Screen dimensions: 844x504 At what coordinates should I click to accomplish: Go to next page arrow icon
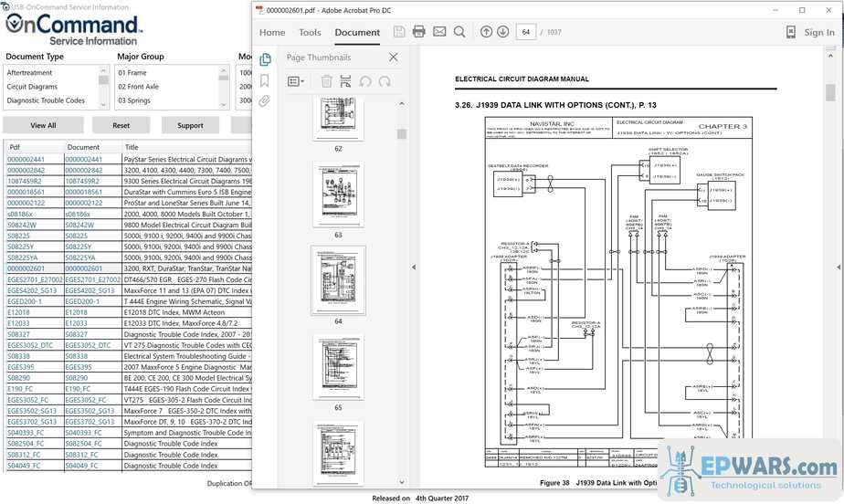click(503, 32)
